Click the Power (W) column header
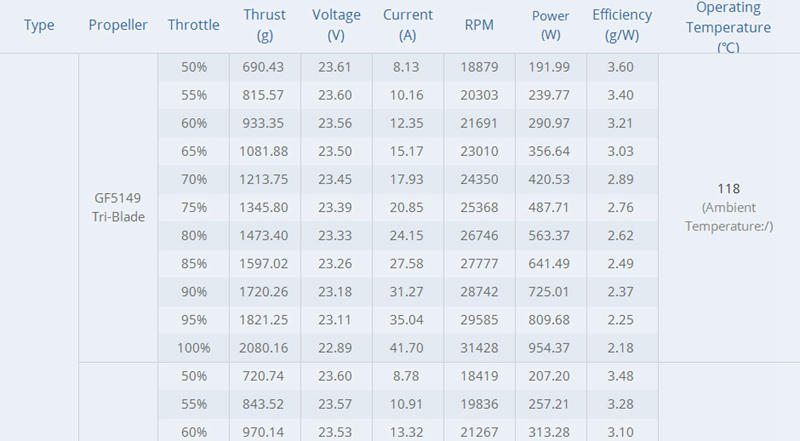The width and height of the screenshot is (800, 441). pyautogui.click(x=550, y=25)
